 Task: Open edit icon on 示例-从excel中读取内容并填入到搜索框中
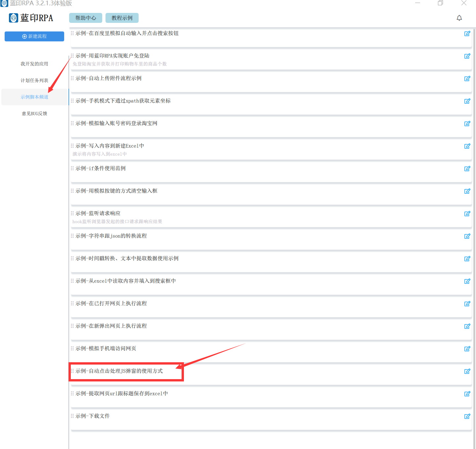point(467,281)
